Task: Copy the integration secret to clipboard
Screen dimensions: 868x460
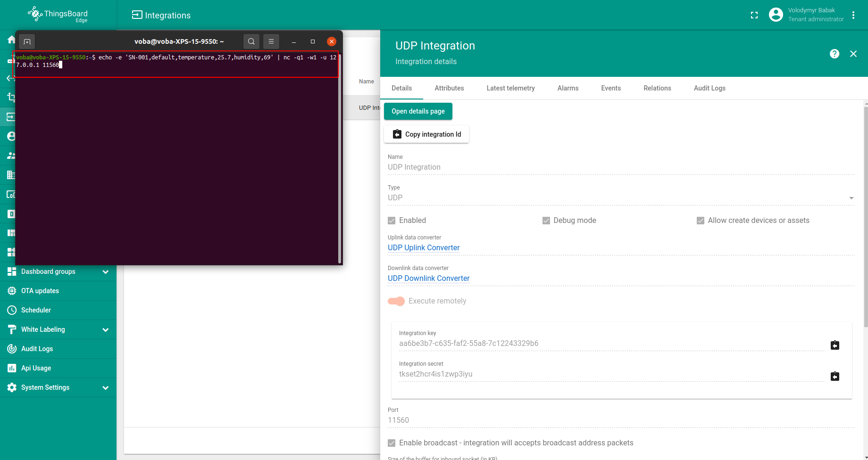Action: coord(835,376)
